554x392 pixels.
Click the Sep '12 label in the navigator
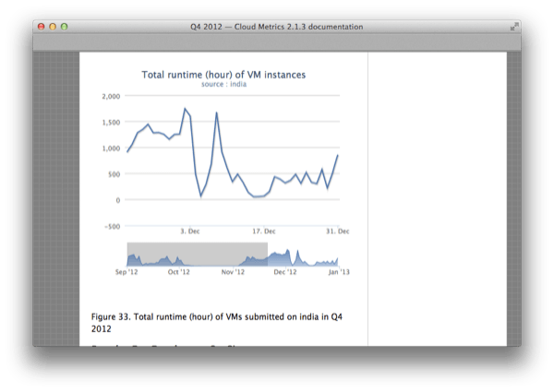click(126, 272)
